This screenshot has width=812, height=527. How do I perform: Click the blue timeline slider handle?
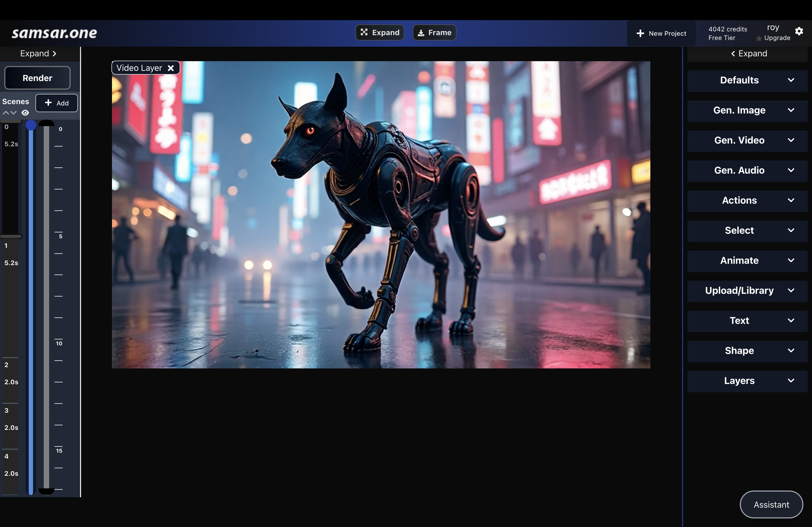tap(31, 125)
